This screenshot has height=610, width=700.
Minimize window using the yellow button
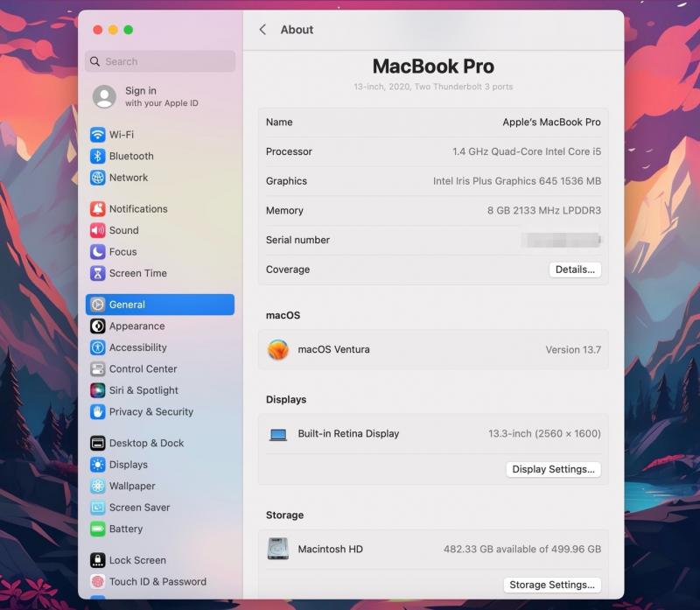113,30
